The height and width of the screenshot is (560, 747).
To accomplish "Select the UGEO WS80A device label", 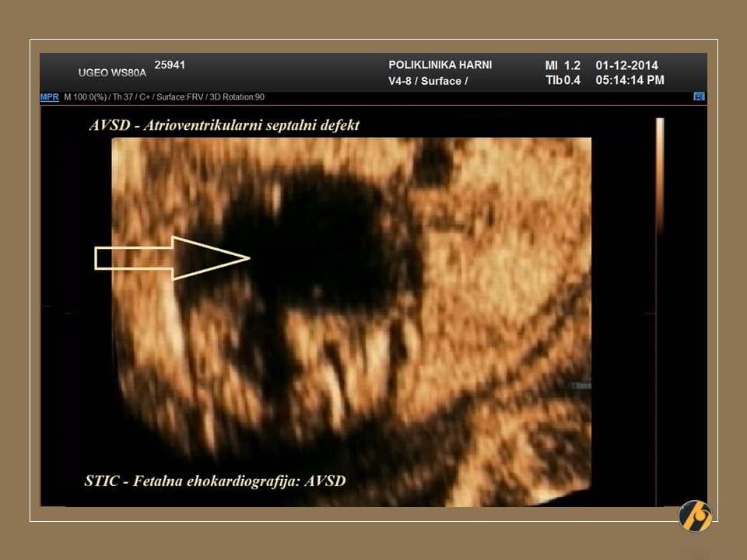I will (112, 73).
